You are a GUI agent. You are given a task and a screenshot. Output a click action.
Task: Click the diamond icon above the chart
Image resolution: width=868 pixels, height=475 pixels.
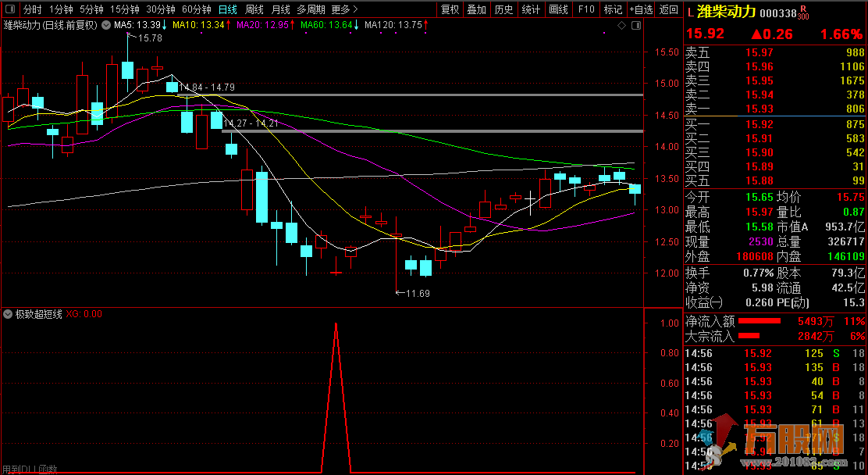click(621, 25)
